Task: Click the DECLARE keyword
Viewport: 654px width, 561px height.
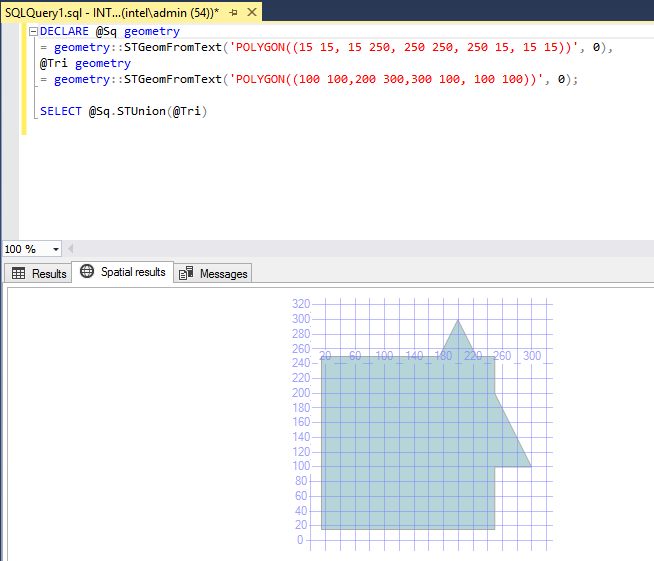Action: [x=64, y=31]
